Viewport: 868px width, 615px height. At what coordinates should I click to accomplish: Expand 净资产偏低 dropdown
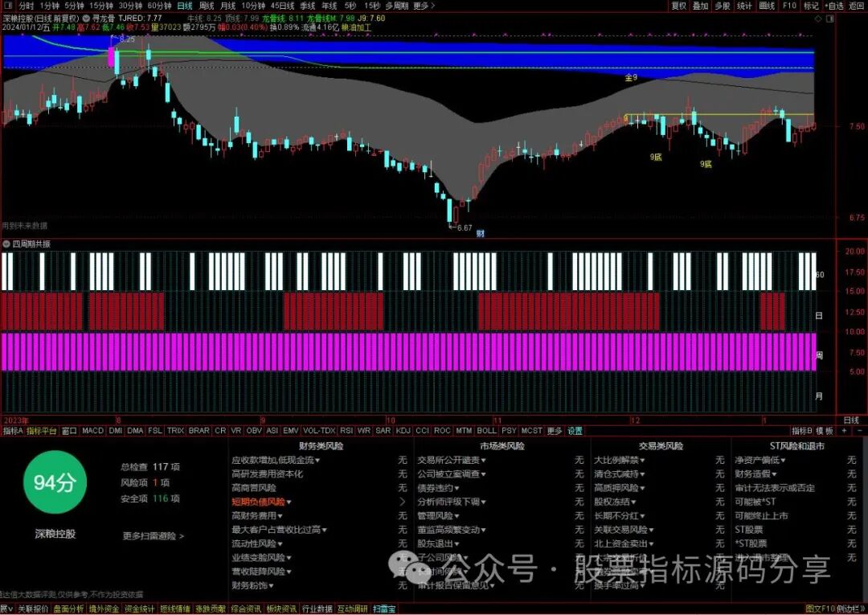click(x=760, y=460)
